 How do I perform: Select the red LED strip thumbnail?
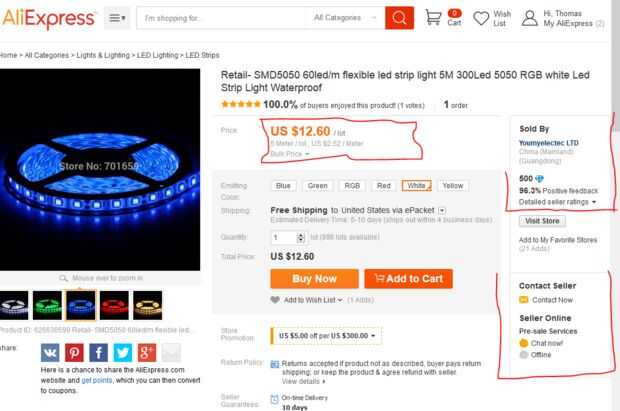(114, 305)
